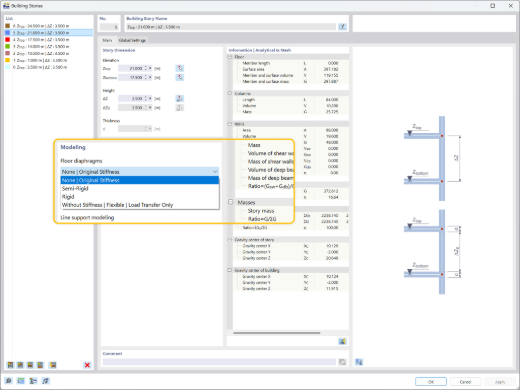Viewport: 520px width, 390px height.
Task: Open the Zbottom field's arrow menu
Action: point(150,77)
